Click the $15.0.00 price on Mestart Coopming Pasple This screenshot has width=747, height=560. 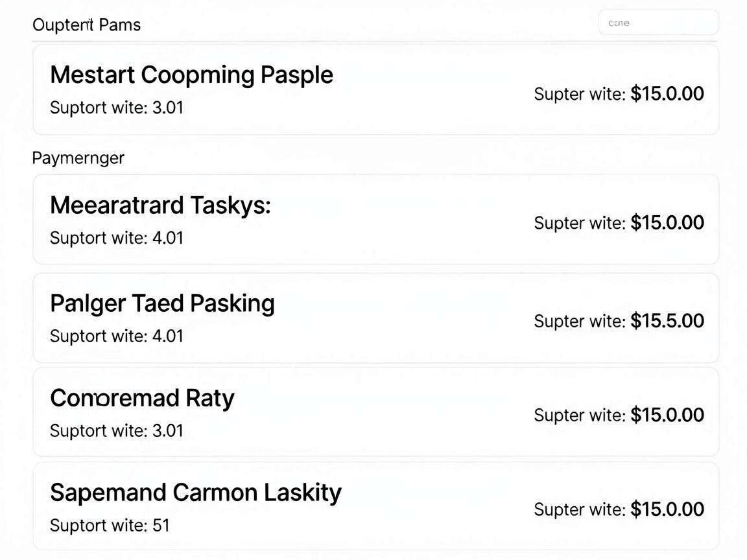point(667,94)
